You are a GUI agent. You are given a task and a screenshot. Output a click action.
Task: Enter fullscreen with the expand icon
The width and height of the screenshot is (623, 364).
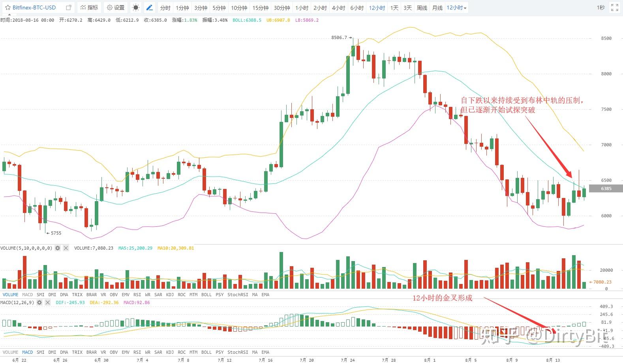[614, 7]
